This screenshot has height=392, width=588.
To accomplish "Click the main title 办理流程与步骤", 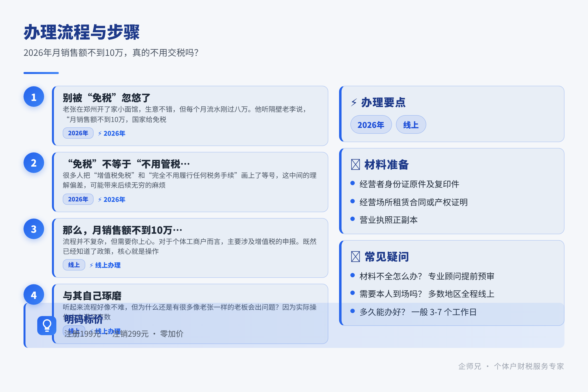I will [82, 32].
